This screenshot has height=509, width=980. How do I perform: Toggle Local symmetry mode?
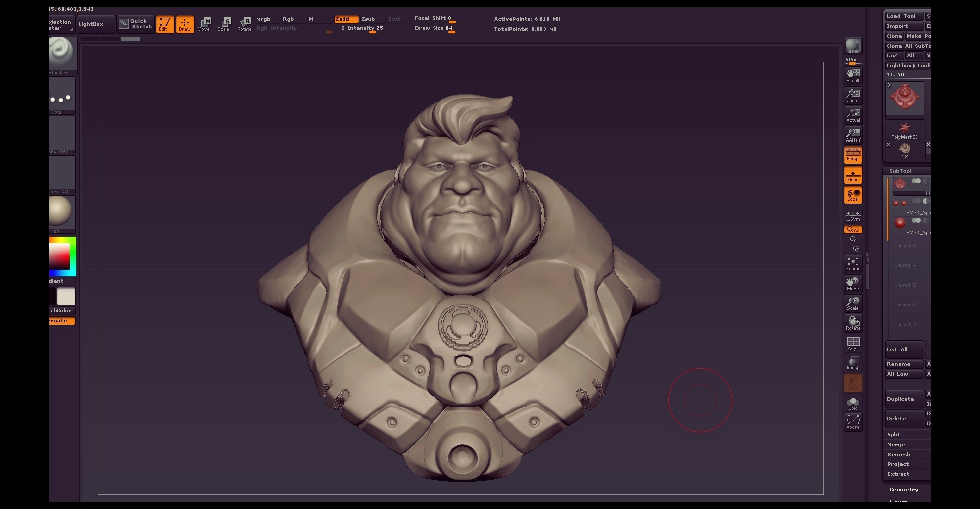pyautogui.click(x=853, y=195)
